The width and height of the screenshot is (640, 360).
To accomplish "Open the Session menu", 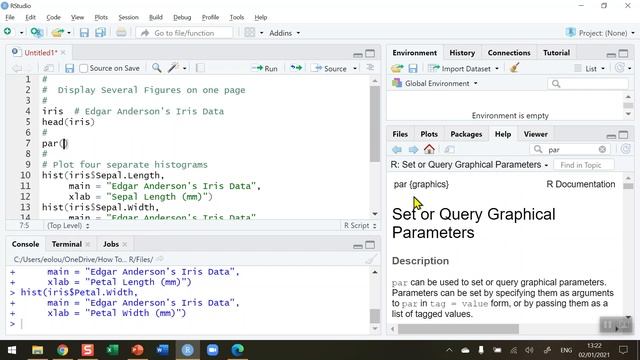I will point(128,17).
